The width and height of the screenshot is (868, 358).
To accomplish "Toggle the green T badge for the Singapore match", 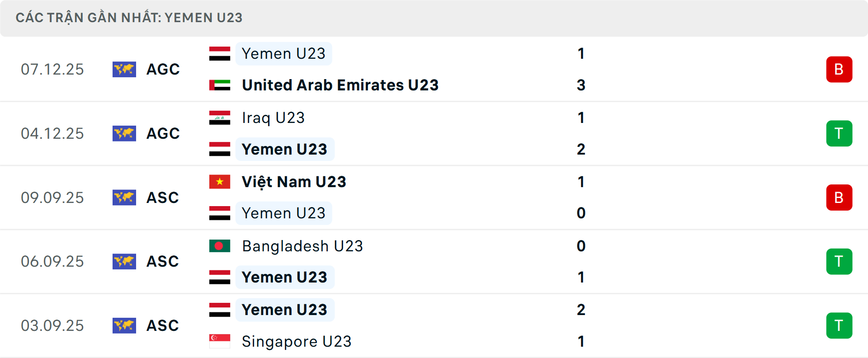I will point(839,325).
